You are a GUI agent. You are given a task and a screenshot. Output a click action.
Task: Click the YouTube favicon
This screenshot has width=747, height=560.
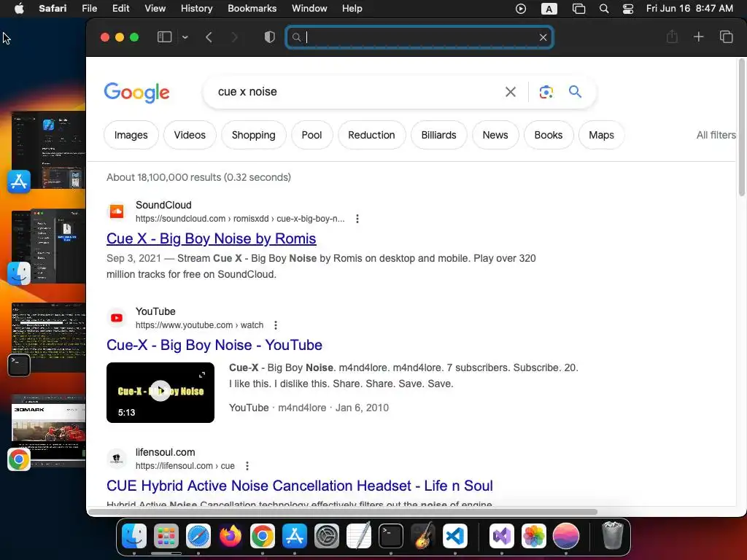click(117, 318)
